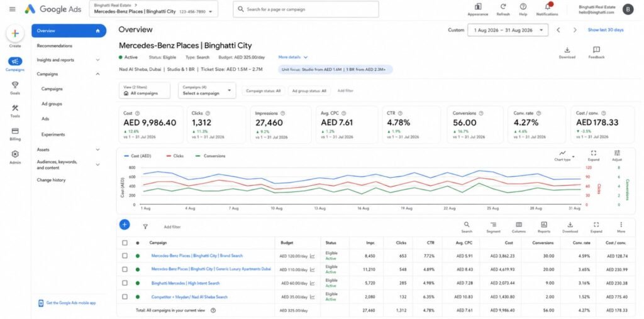Screen dimensions: 644x319
Task: Open the Select a campaign dropdown
Action: click(207, 90)
